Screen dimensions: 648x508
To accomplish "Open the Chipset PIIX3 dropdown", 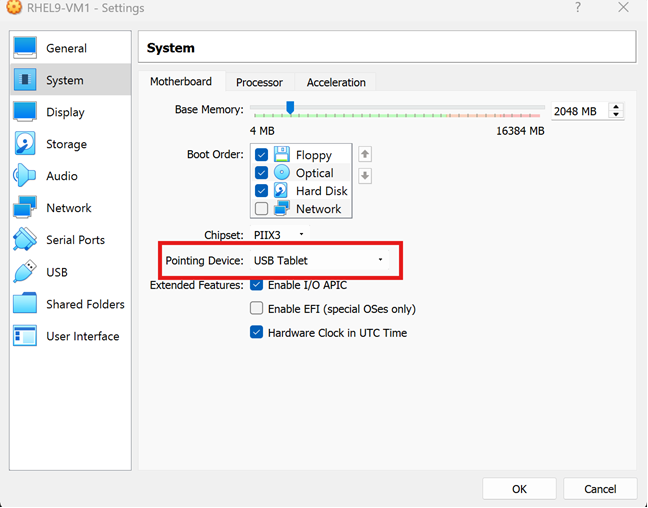I will [x=279, y=235].
